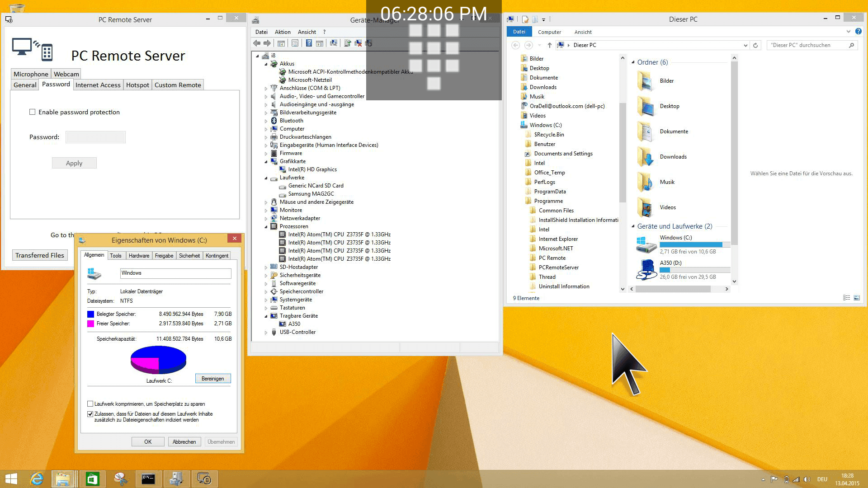Click the Apply button in PC Remote Server
Viewport: 868px width, 488px height.
(x=74, y=163)
